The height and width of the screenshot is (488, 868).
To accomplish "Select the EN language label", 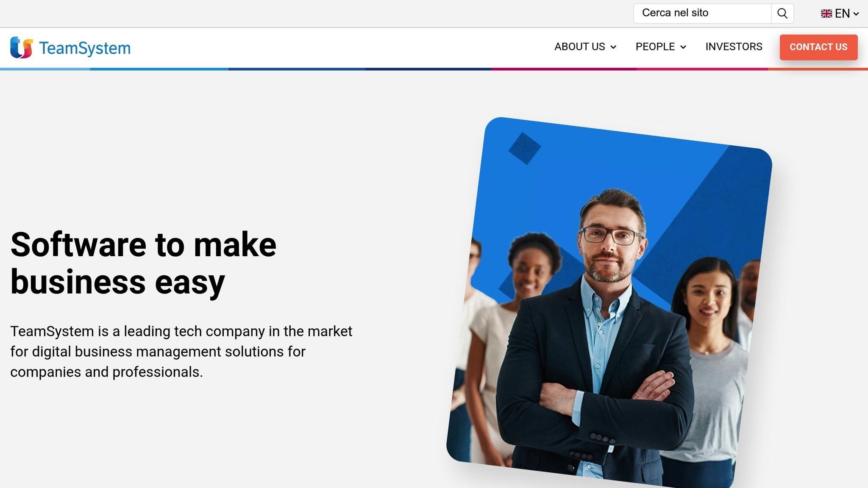I will tap(842, 14).
